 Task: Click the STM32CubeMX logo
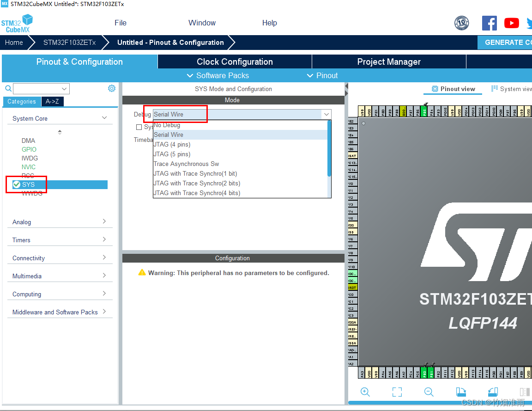(x=17, y=24)
